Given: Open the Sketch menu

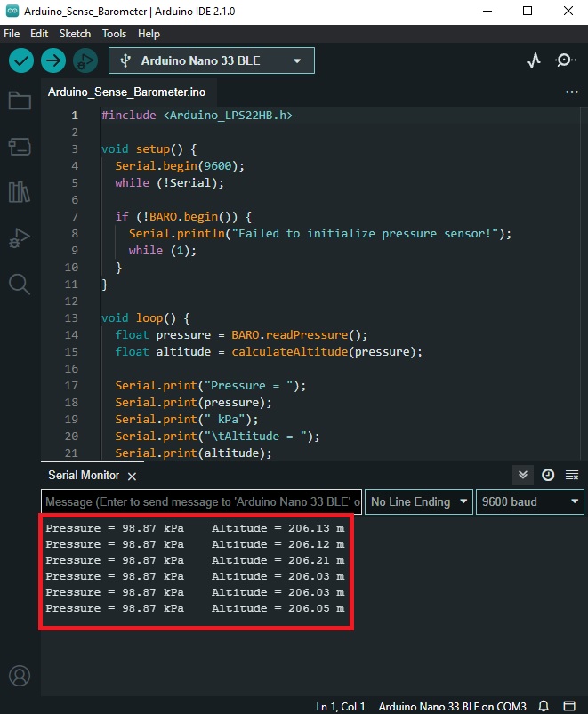Looking at the screenshot, I should (x=75, y=34).
